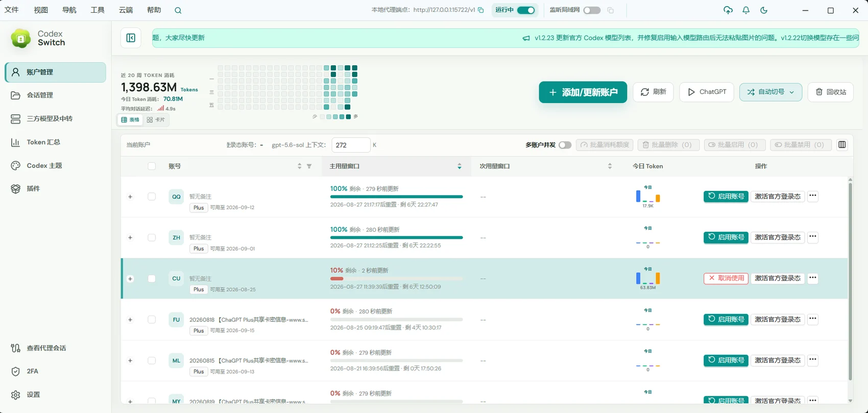Expand the QQ account row
This screenshot has height=413, width=868.
pyautogui.click(x=130, y=197)
